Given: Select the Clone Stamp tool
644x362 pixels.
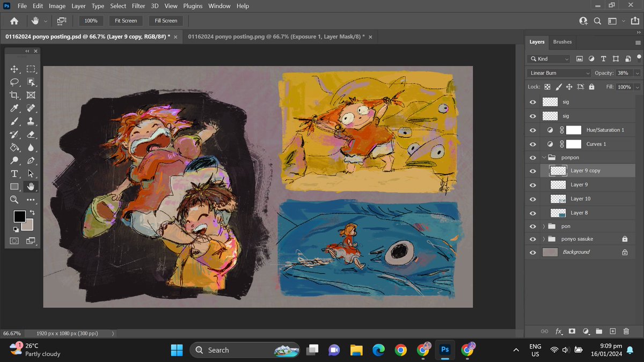Looking at the screenshot, I should pyautogui.click(x=31, y=121).
